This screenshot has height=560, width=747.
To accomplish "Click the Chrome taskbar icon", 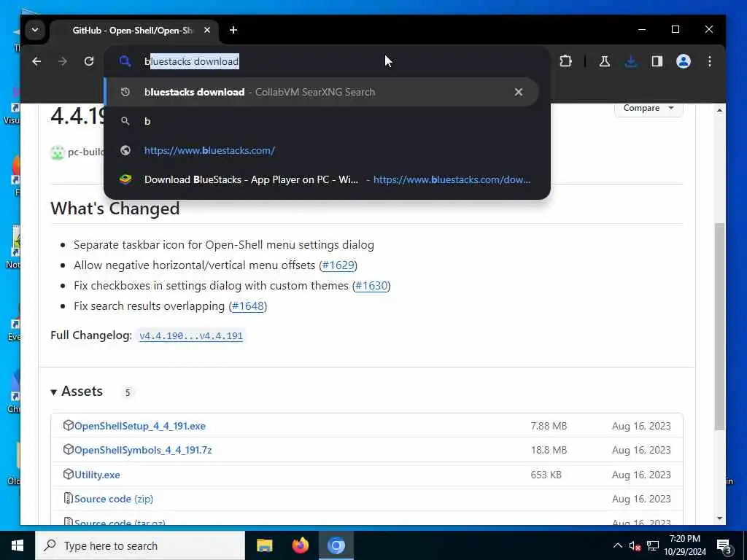I will 336,545.
